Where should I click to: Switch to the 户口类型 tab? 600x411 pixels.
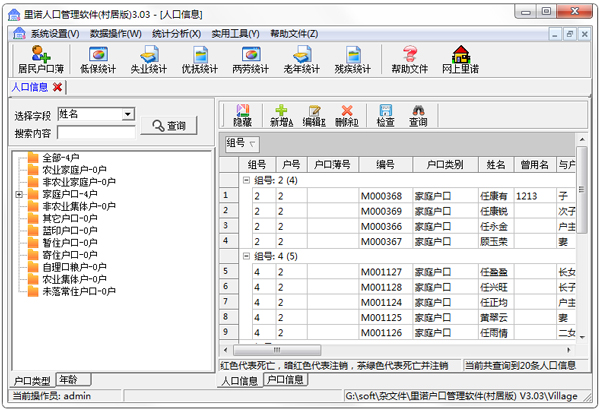[32, 380]
